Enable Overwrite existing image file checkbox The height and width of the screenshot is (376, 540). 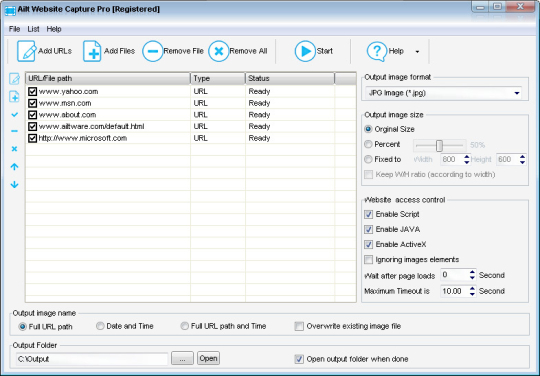299,326
